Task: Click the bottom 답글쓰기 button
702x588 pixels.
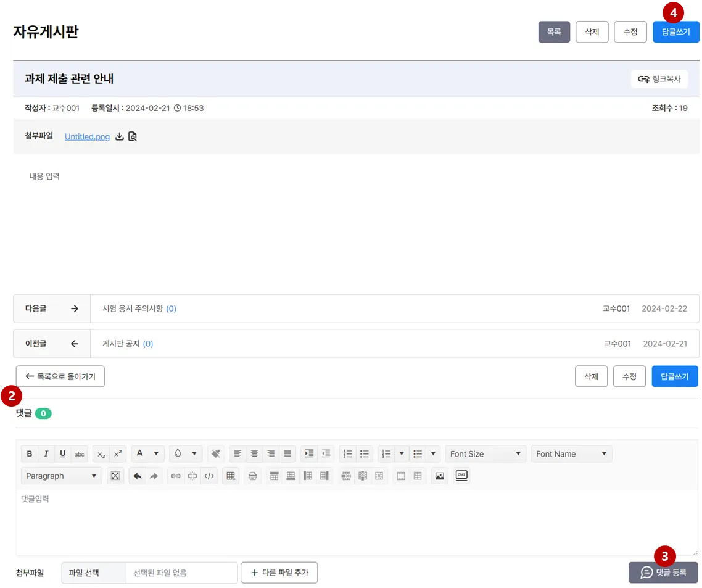Action: click(x=675, y=376)
